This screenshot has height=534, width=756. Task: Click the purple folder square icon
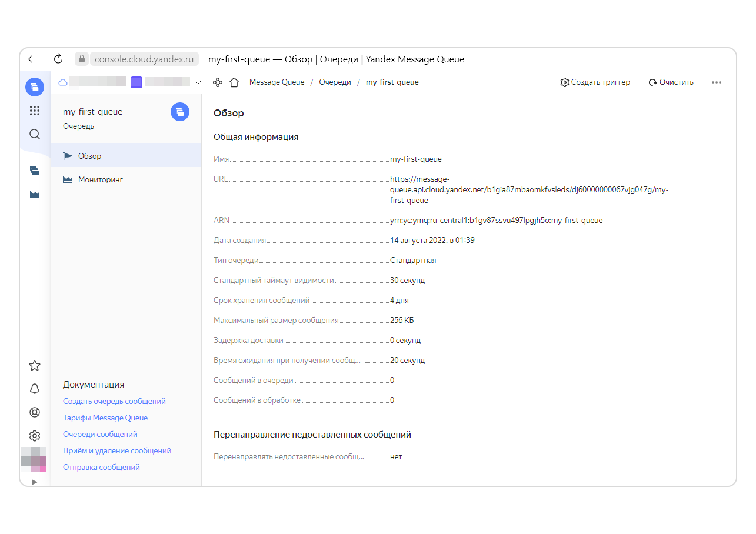point(136,82)
